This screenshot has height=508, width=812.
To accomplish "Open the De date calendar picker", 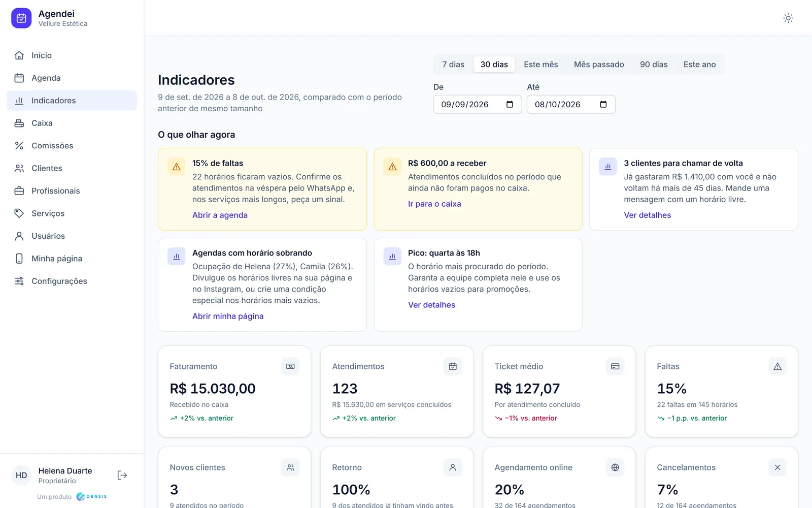I will (510, 105).
